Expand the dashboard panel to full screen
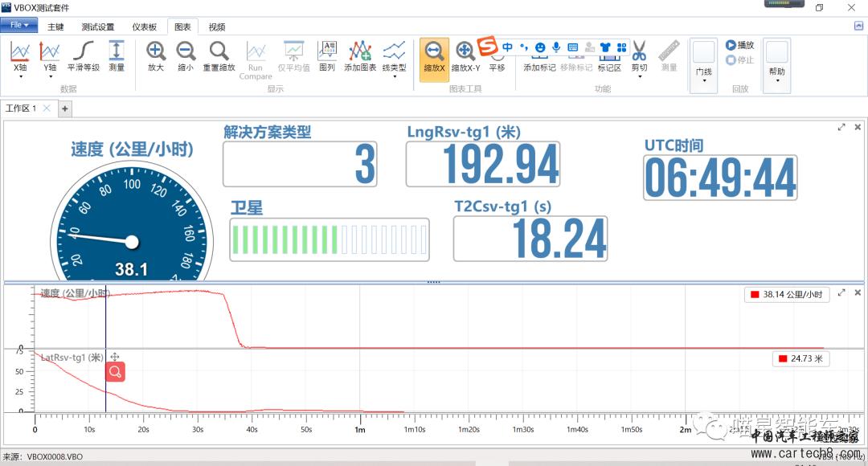The image size is (868, 466). pos(841,127)
